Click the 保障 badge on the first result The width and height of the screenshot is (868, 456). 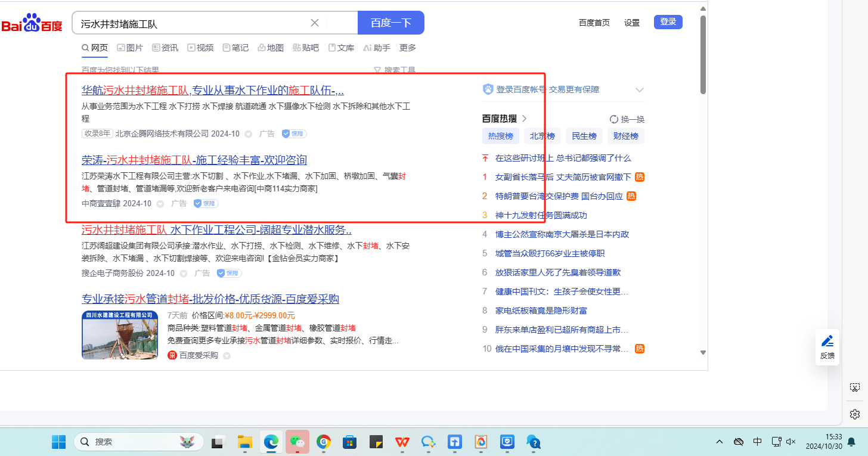(x=294, y=134)
